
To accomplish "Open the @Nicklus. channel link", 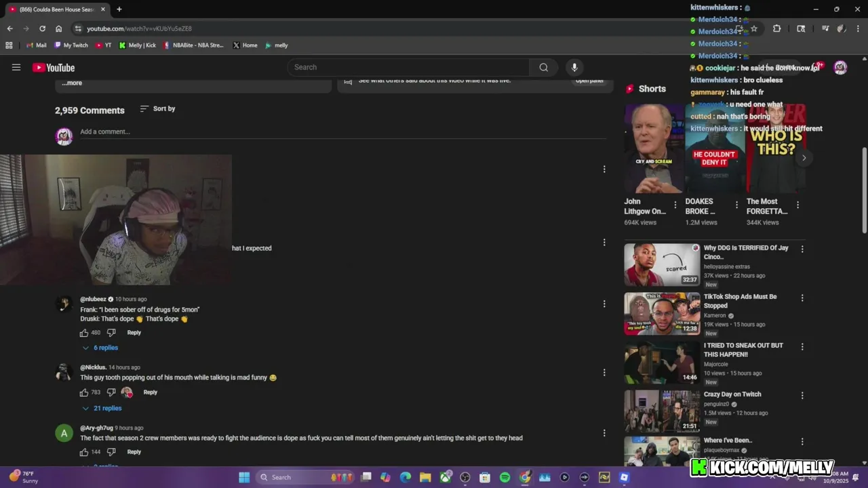I will pyautogui.click(x=93, y=367).
